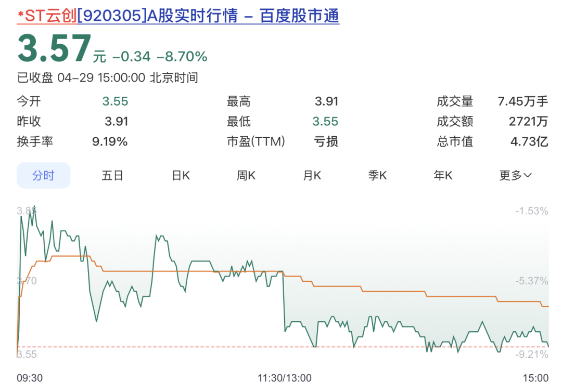Select the 分时 chart tab
Image resolution: width=562 pixels, height=392 pixels.
(x=43, y=176)
